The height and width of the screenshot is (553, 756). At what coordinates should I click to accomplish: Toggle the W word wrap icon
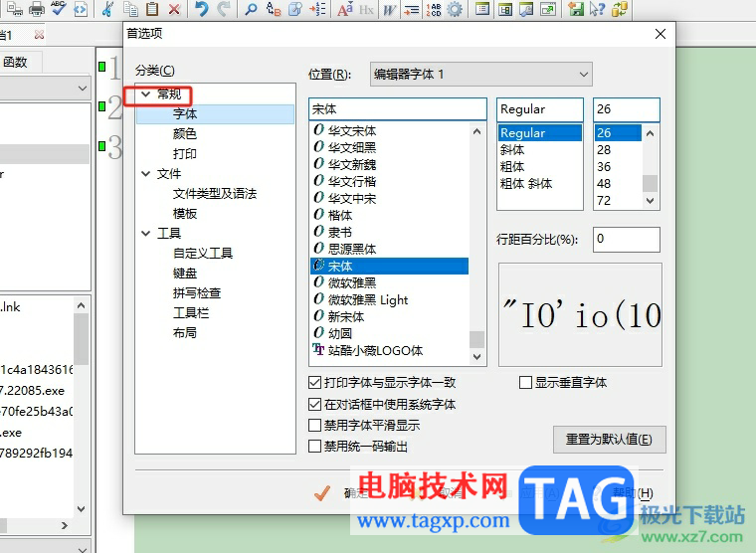tap(389, 9)
